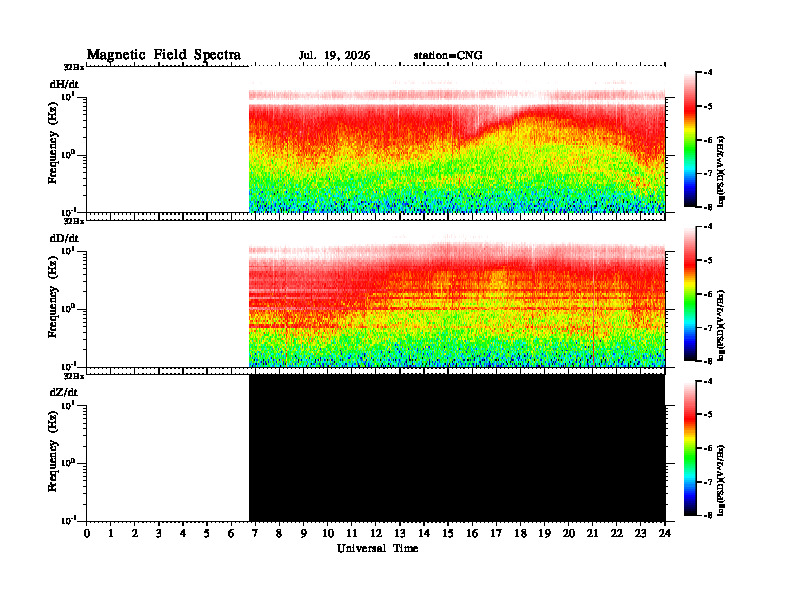Image resolution: width=792 pixels, height=612 pixels.
Task: Click hour tick label '10' on time axis
Action: (x=328, y=534)
